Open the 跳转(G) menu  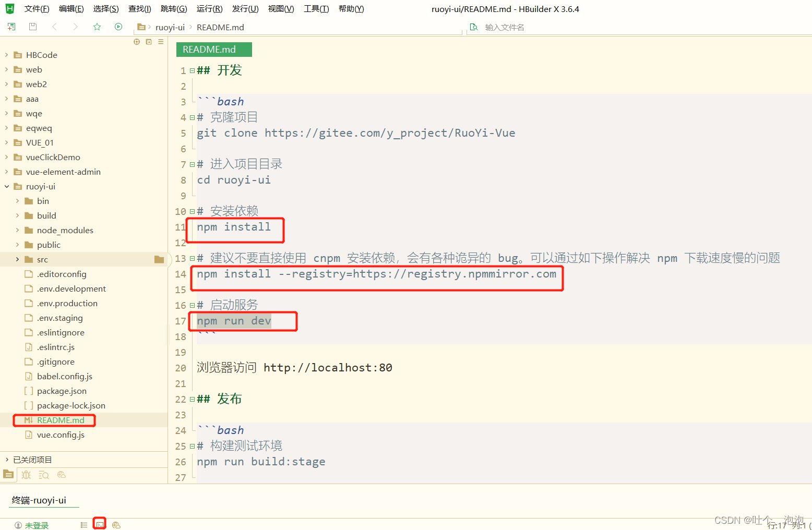click(174, 9)
